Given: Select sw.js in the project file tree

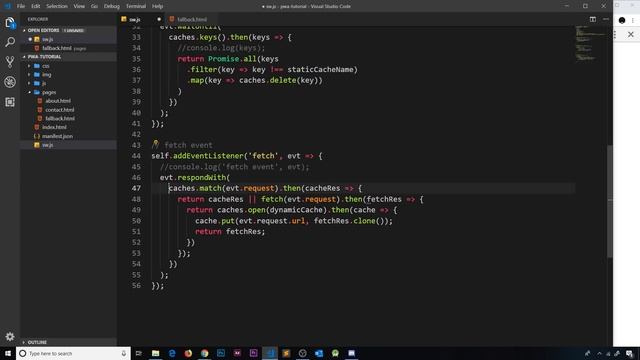Looking at the screenshot, I should [x=47, y=145].
